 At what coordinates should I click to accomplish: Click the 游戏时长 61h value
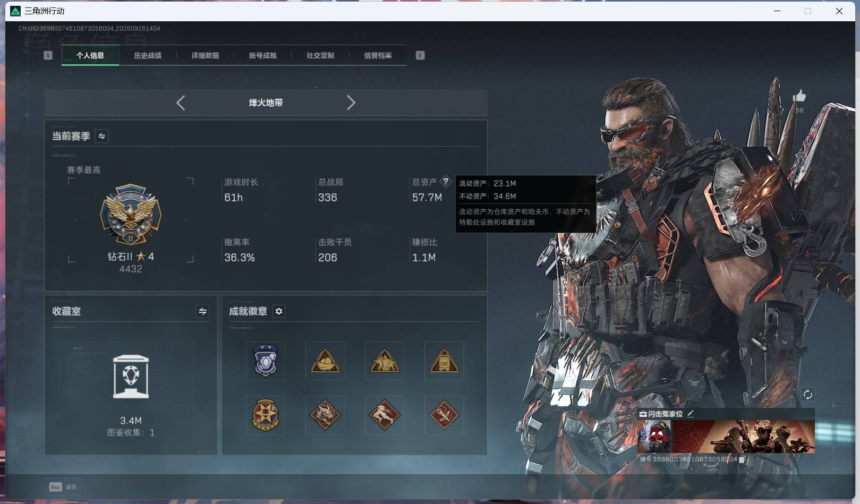click(234, 198)
